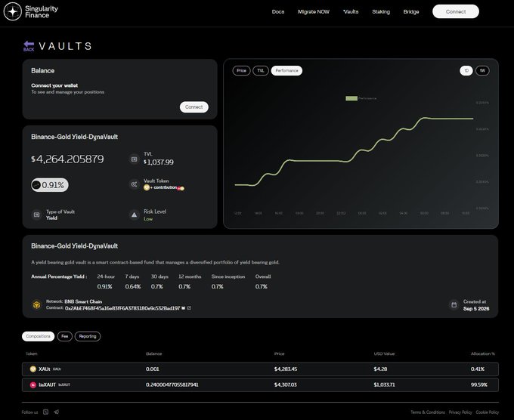Select the Performance chart tab
Image resolution: width=514 pixels, height=420 pixels.
coord(286,70)
